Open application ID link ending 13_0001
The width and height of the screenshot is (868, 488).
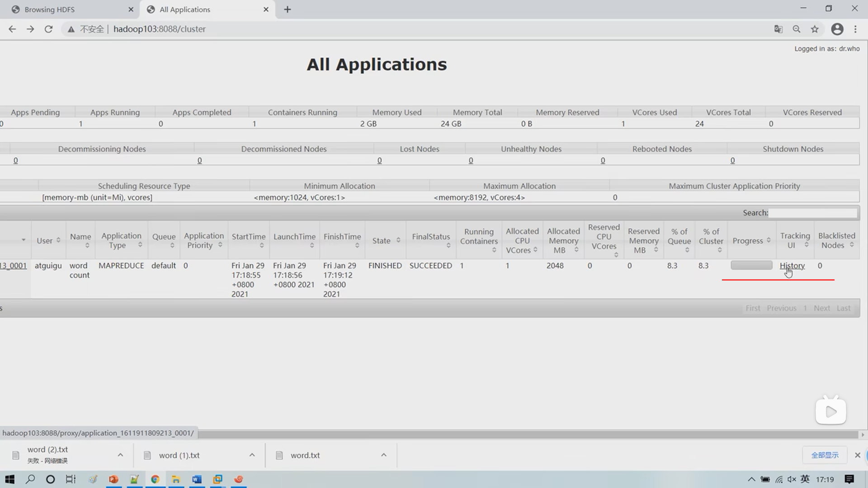click(13, 266)
